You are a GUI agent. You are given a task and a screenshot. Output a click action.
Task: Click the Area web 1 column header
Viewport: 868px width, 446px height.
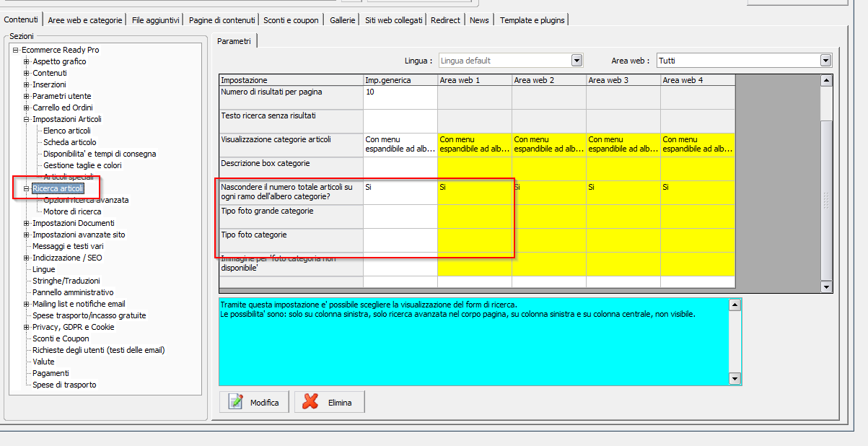[475, 80]
